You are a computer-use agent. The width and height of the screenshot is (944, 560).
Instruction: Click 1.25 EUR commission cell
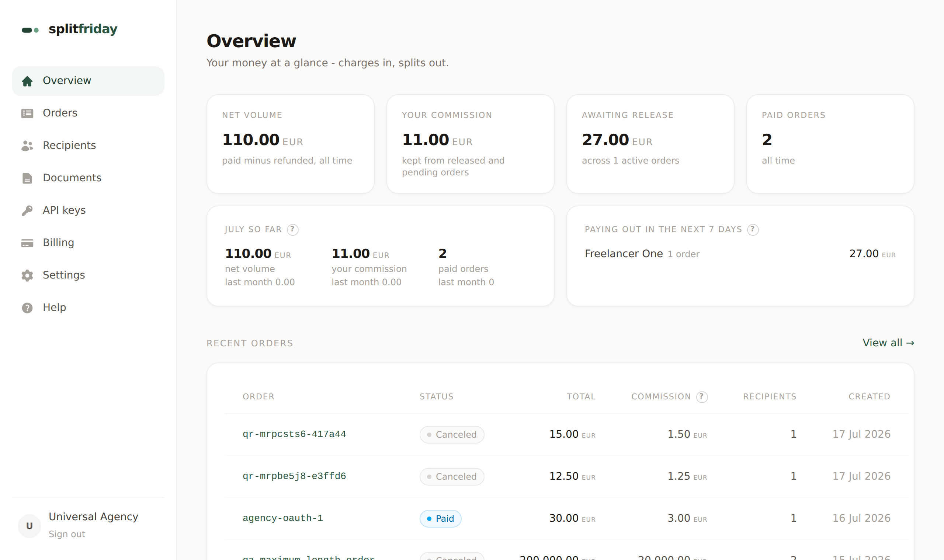click(x=687, y=476)
